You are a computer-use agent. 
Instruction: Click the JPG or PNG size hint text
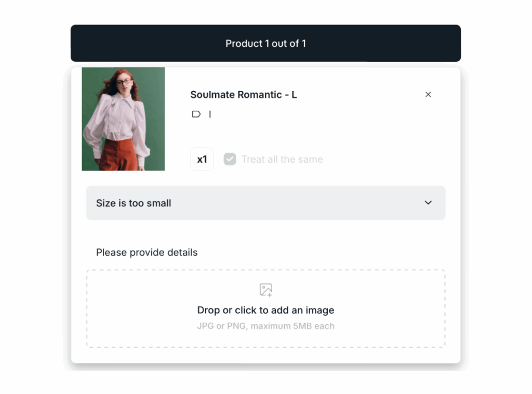coord(265,326)
